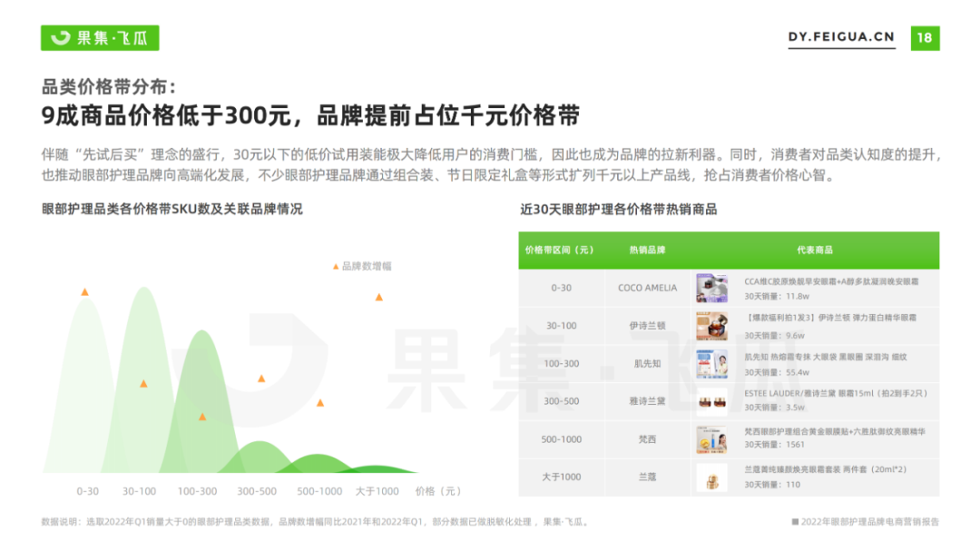Click the 代表商品 column header
The height and width of the screenshot is (551, 980).
(x=814, y=251)
